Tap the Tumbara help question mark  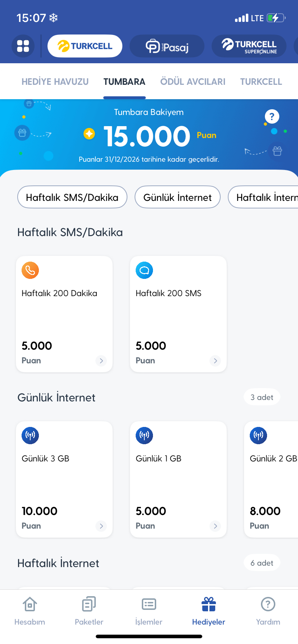tap(272, 116)
